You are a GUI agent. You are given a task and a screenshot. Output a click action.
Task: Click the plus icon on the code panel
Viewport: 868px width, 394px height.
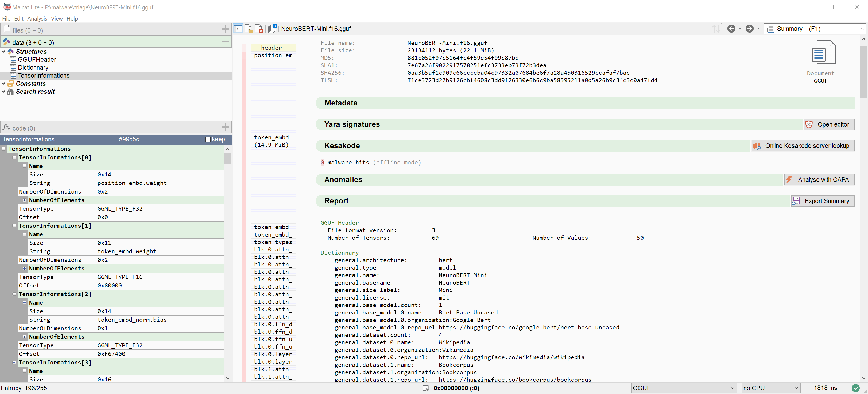(226, 127)
